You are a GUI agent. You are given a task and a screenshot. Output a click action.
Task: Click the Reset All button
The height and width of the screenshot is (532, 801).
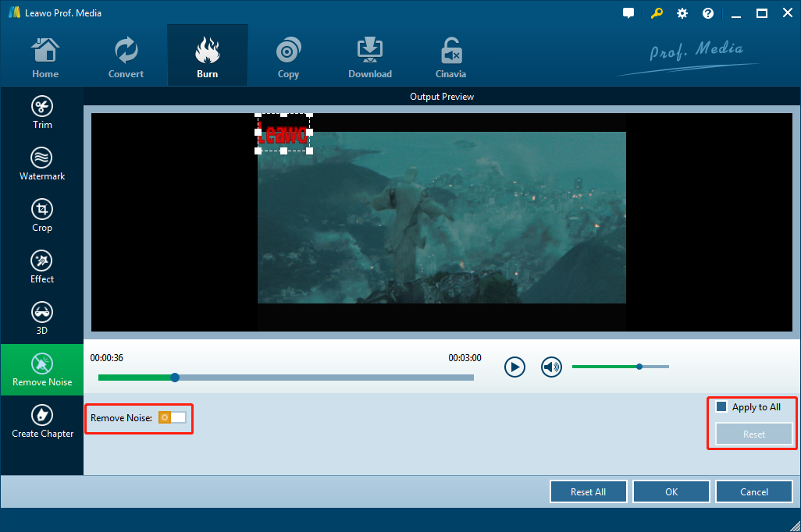[x=588, y=492]
